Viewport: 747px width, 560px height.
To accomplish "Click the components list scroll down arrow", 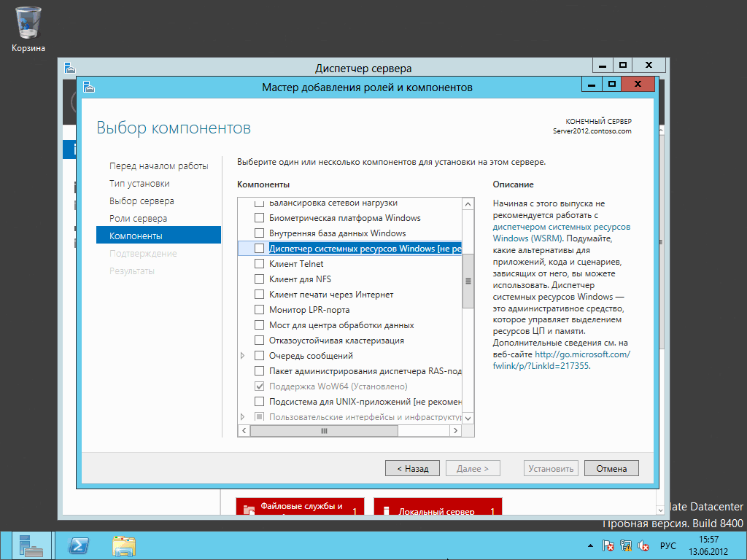I will click(468, 418).
